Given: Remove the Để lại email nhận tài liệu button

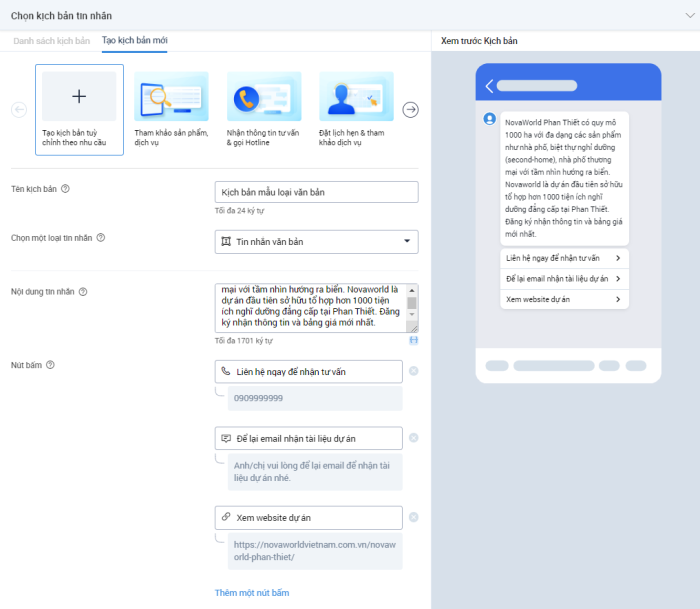Looking at the screenshot, I should point(414,438).
